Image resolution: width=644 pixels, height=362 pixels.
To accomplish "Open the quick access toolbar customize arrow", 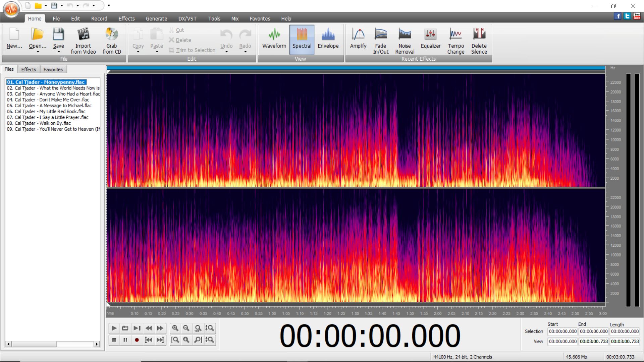I will pyautogui.click(x=109, y=5).
